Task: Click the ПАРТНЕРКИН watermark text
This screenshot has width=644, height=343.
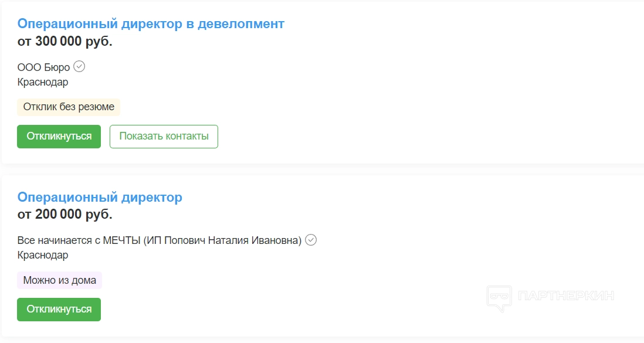Action: tap(566, 296)
